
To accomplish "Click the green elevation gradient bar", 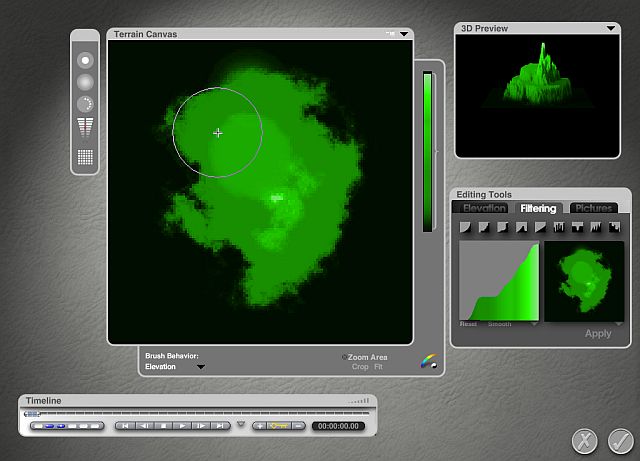I will point(428,151).
